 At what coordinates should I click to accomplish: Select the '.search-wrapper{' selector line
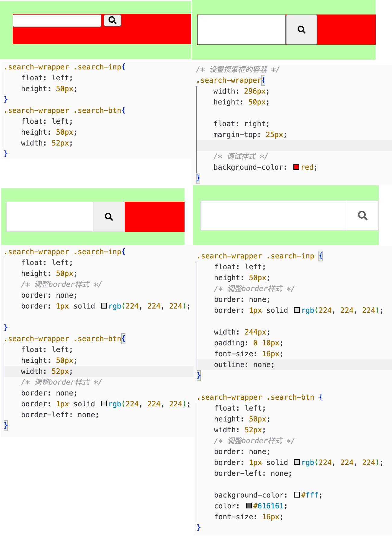tap(231, 80)
